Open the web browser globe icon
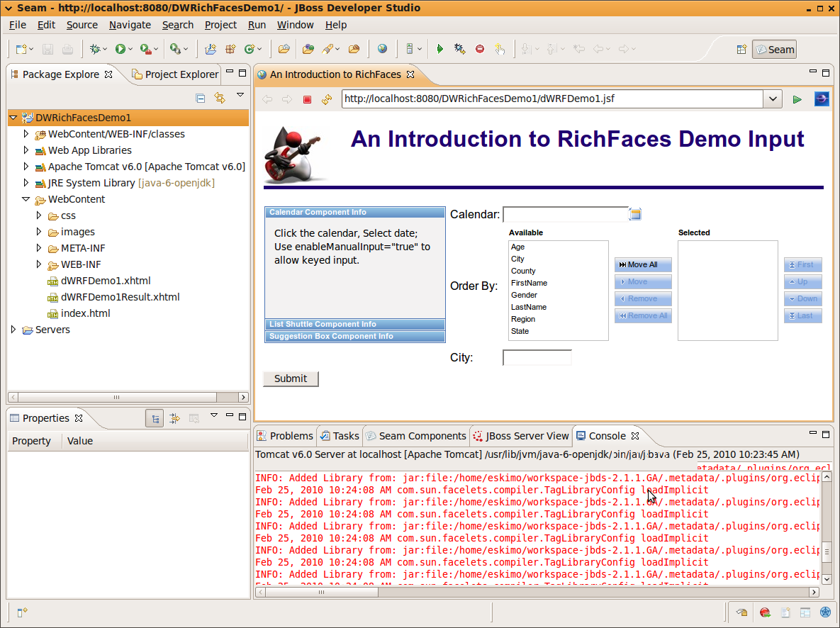Screen dimensions: 840x628 (382, 49)
